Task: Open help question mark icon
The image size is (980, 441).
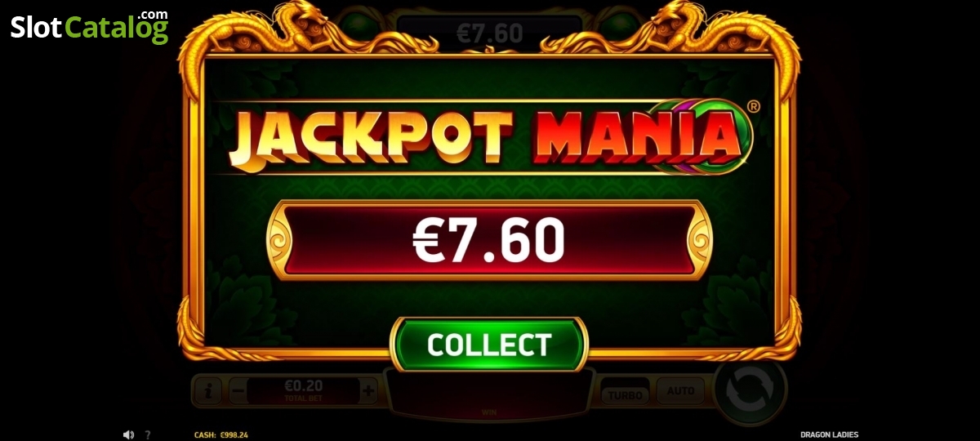Action: (148, 434)
